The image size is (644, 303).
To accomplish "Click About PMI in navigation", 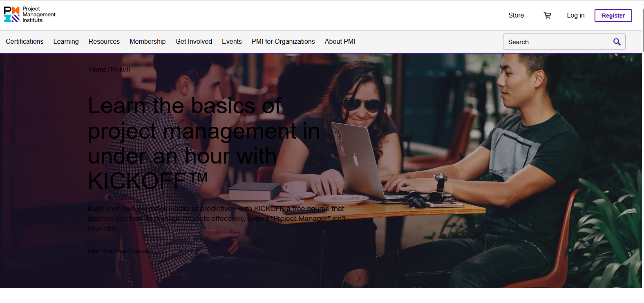I will click(340, 42).
